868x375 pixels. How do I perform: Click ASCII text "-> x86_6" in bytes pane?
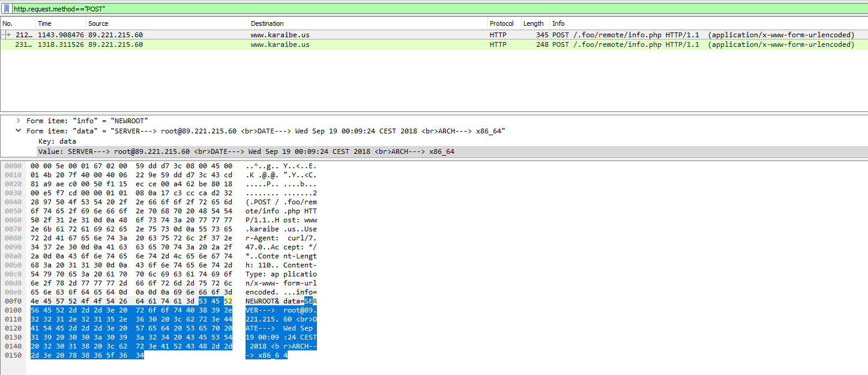(x=262, y=355)
